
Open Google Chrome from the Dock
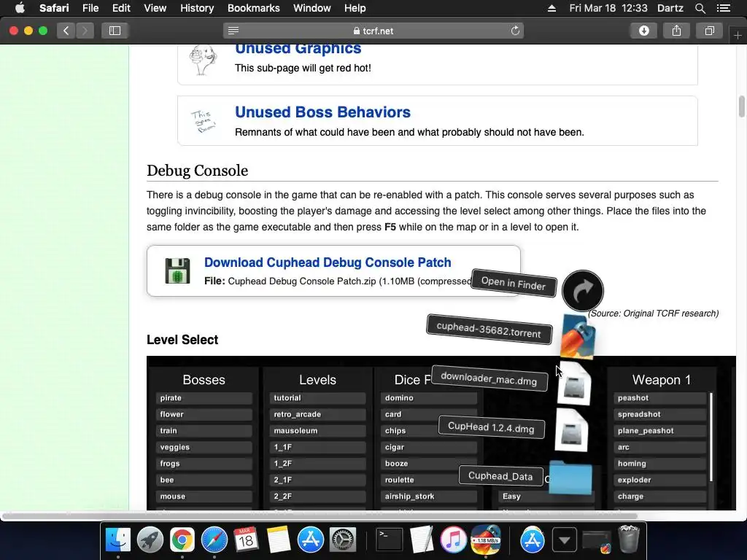(x=182, y=540)
